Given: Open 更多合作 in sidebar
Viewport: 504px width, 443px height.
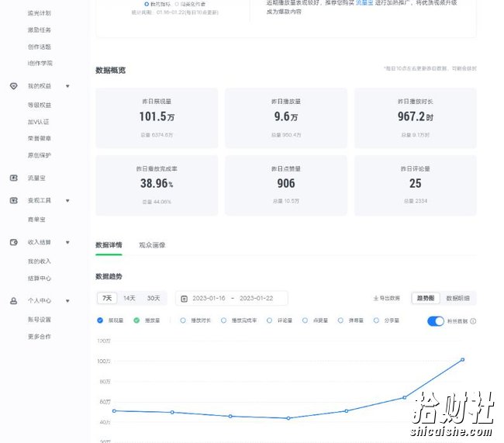Looking at the screenshot, I should (x=40, y=337).
